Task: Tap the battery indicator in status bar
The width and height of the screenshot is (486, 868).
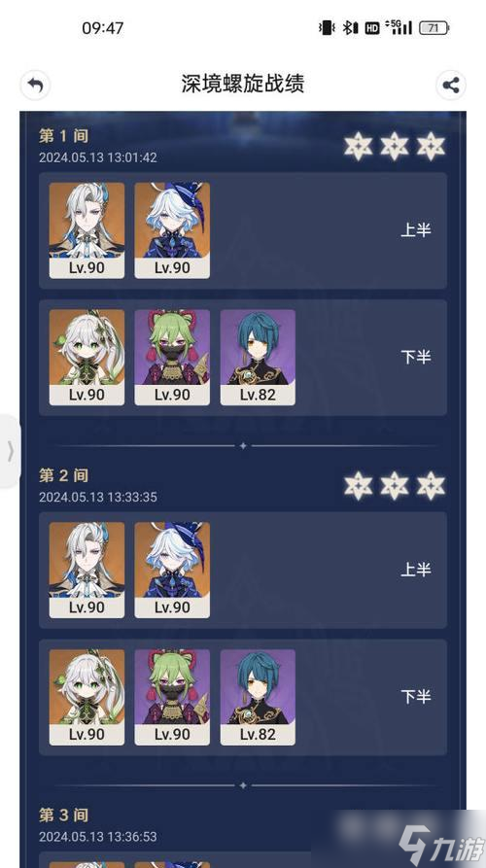Action: point(434,27)
